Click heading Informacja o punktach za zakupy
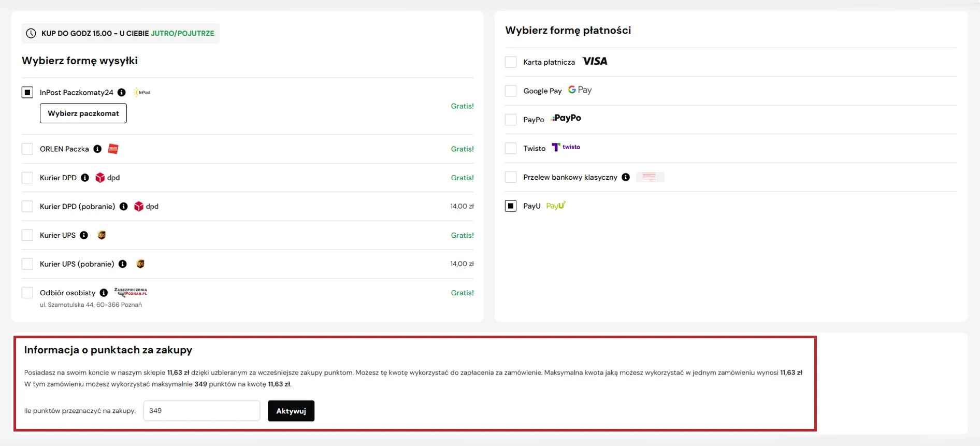 108,350
